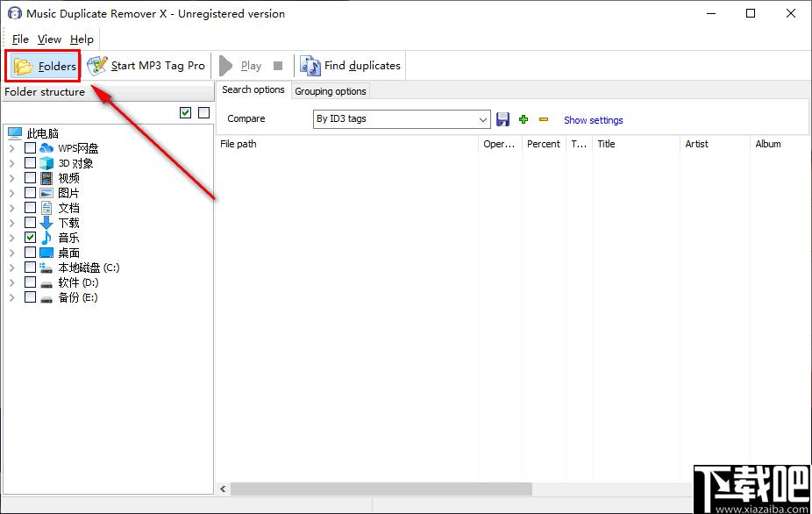Open the File menu
812x514 pixels.
pos(20,39)
